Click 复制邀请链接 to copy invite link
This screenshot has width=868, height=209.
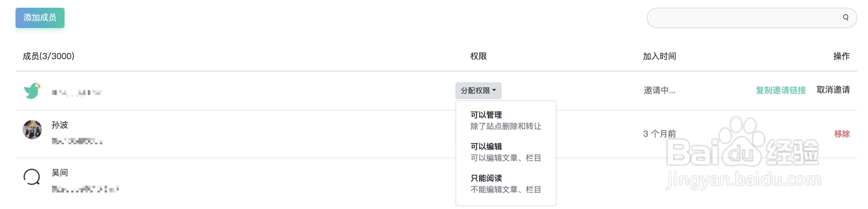pyautogui.click(x=781, y=90)
